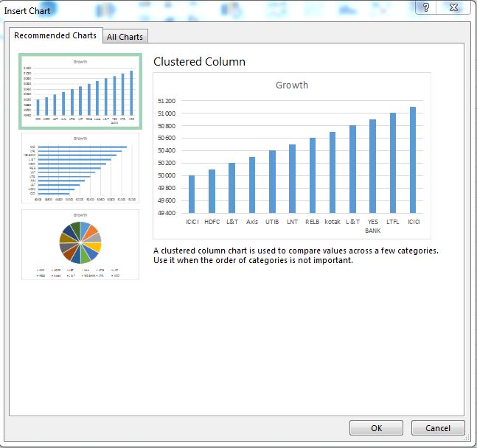
Task: Switch to the All Charts tab
Action: (x=125, y=37)
